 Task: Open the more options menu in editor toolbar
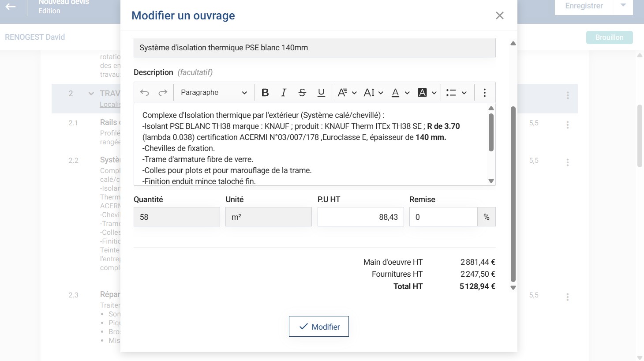click(x=484, y=93)
